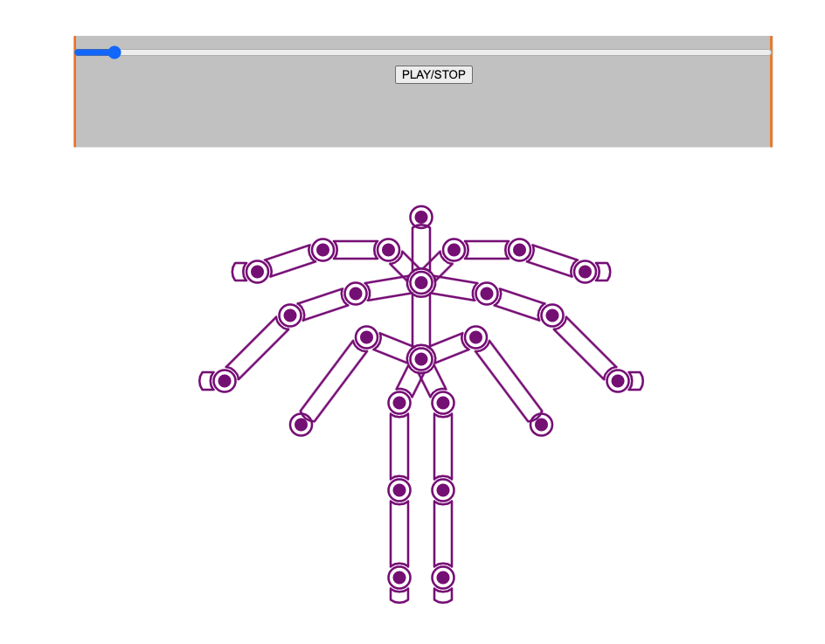The image size is (825, 644).
Task: Click the screen-right hip joint above the leg
Action: pyautogui.click(x=443, y=403)
